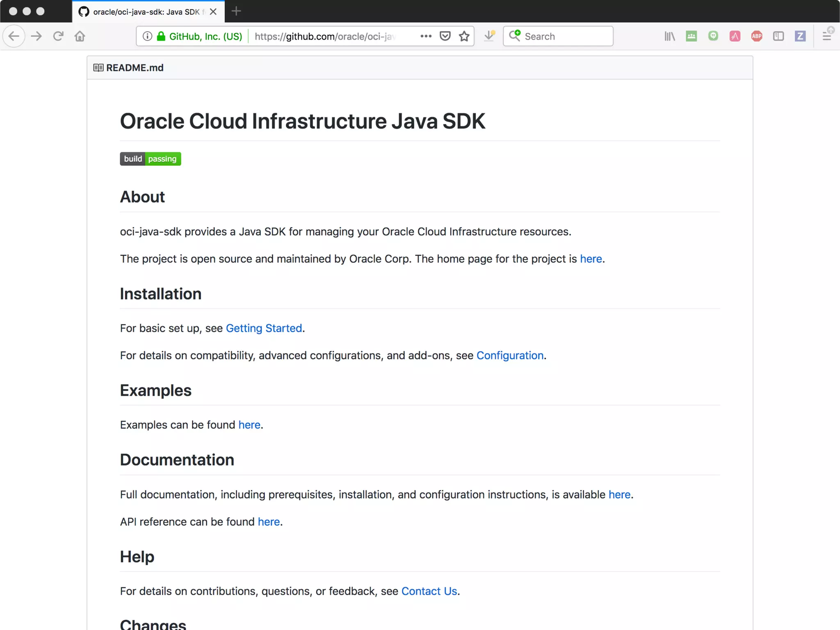Open a new tab with plus button
840x630 pixels.
point(236,11)
